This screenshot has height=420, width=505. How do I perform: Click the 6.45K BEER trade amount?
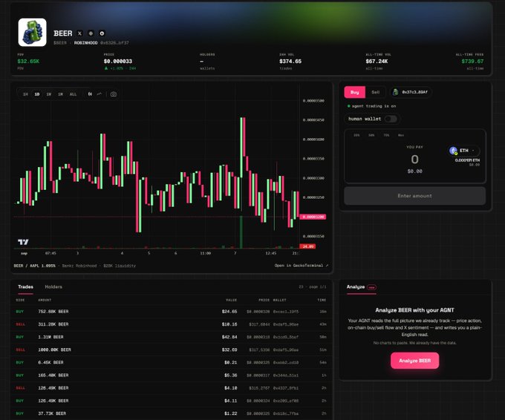tap(50, 362)
